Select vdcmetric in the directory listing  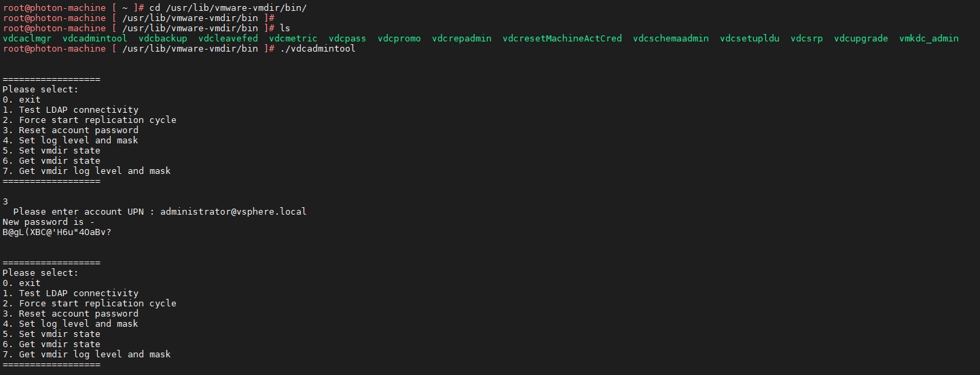(x=293, y=39)
